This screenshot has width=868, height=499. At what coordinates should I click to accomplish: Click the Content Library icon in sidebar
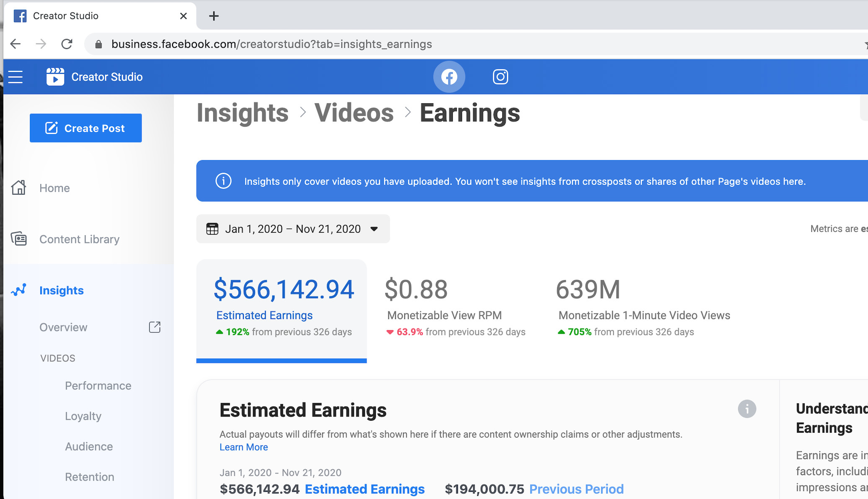pyautogui.click(x=18, y=239)
